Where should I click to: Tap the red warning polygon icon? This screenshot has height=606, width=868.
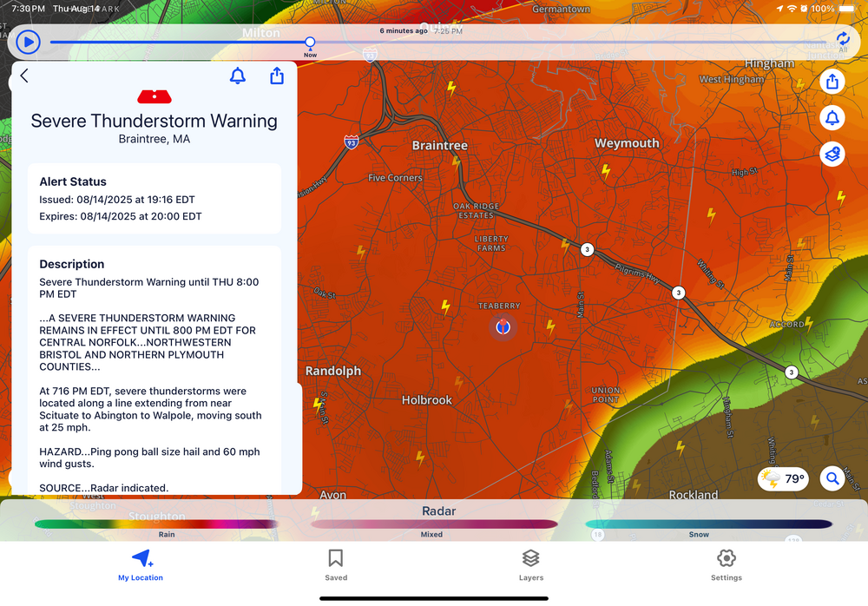coord(155,96)
